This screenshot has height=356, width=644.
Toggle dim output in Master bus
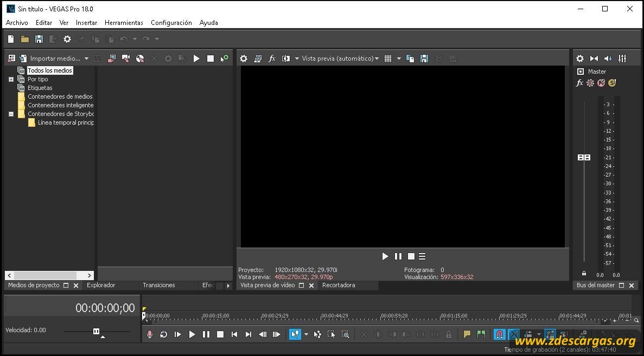tap(608, 59)
